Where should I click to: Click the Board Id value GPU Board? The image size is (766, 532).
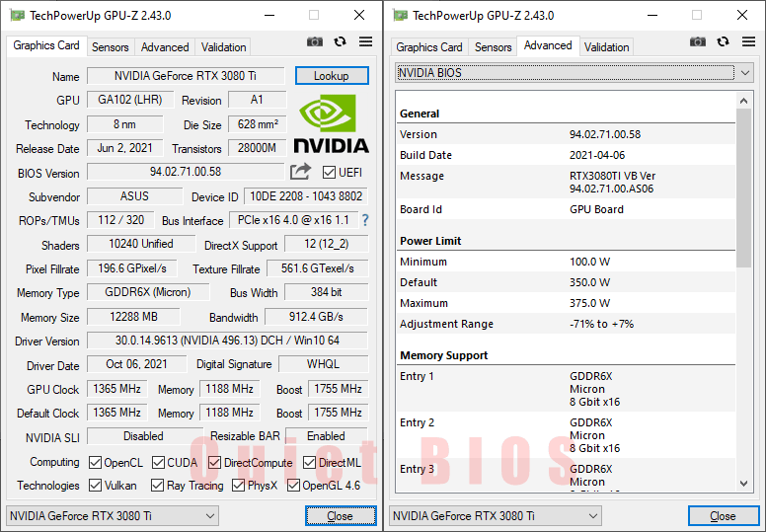[596, 209]
